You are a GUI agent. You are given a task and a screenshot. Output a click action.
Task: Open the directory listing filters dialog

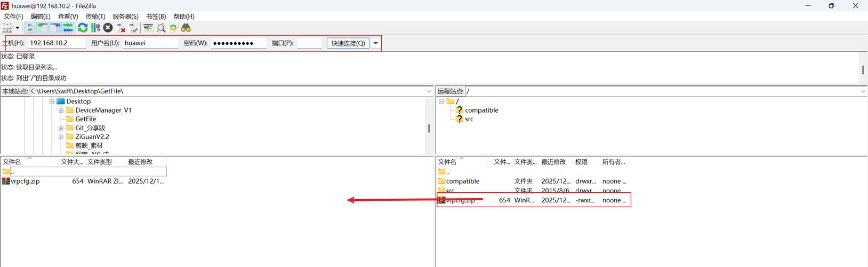click(148, 28)
